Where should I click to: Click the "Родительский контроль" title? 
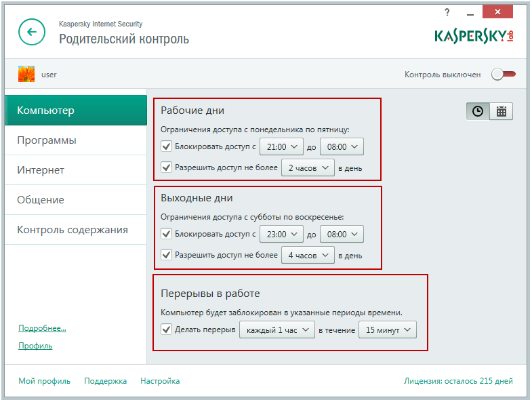124,39
